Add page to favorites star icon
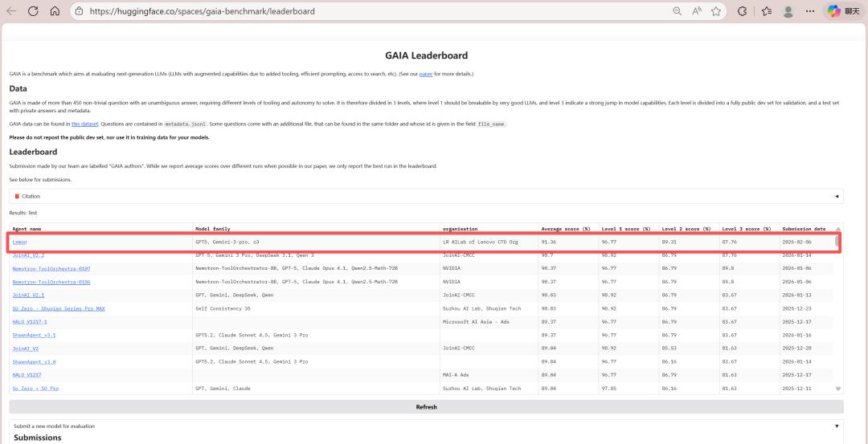Screen dimensions: 868x444 pyautogui.click(x=715, y=11)
